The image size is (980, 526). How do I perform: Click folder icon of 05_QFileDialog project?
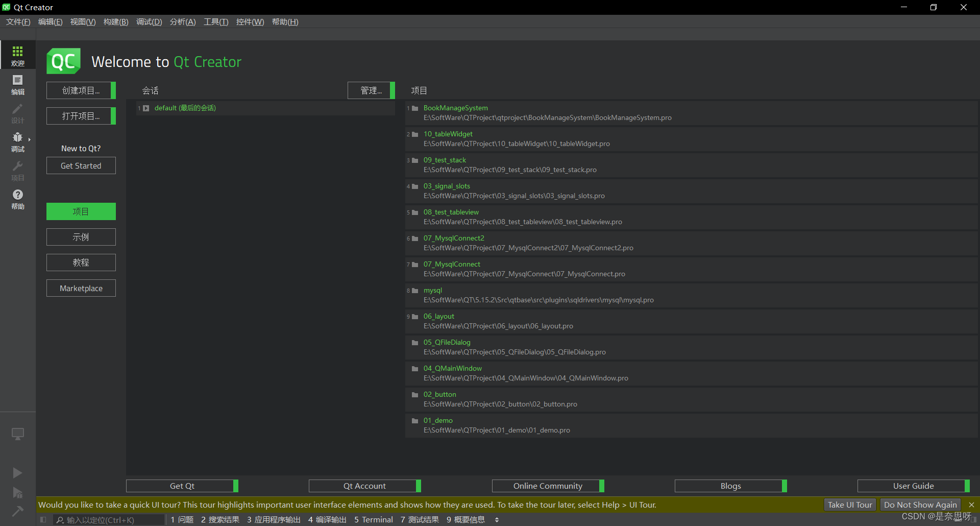tap(415, 343)
